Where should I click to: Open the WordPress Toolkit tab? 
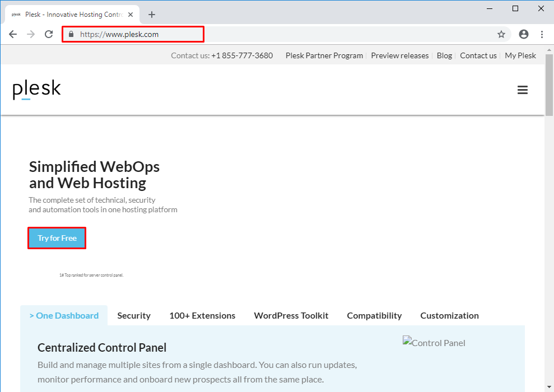pos(291,315)
